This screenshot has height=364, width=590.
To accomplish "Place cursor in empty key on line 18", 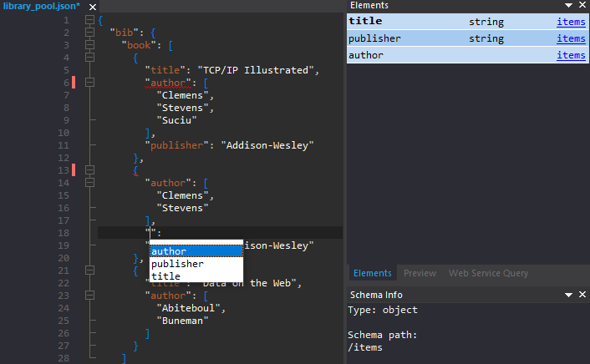I will [150, 233].
